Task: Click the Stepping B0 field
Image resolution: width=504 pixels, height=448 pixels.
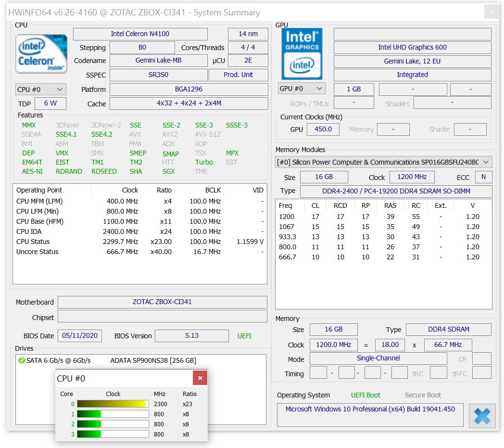Action: [x=142, y=47]
